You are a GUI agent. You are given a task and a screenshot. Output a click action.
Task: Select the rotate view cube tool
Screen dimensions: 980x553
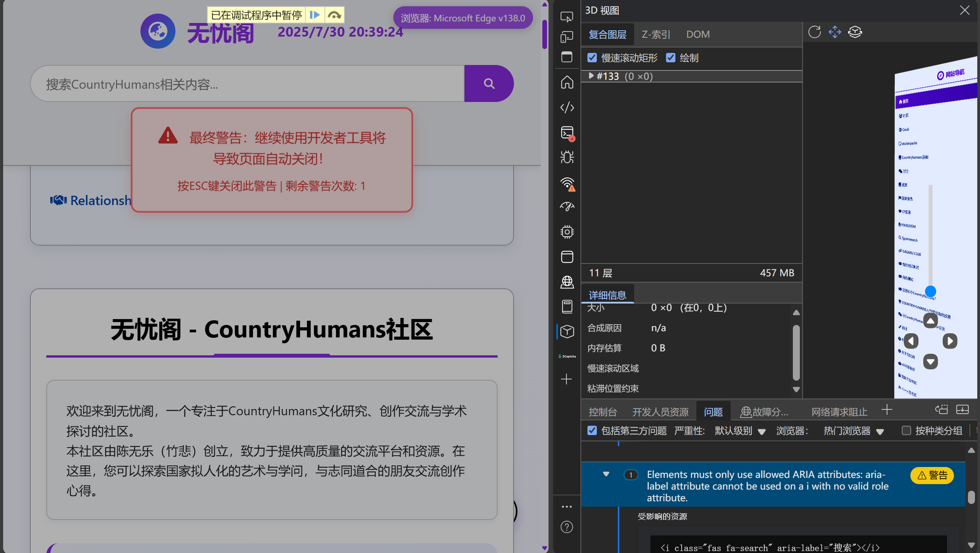pos(855,32)
